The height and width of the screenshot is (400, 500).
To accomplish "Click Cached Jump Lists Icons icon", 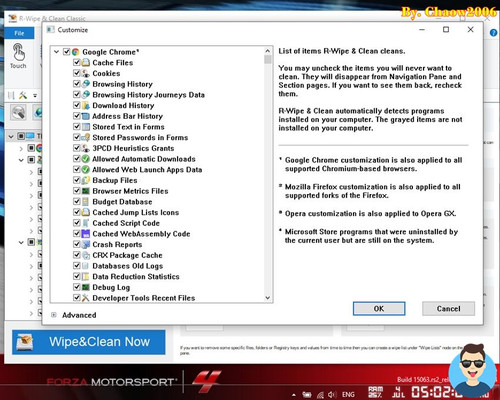I will point(86,212).
